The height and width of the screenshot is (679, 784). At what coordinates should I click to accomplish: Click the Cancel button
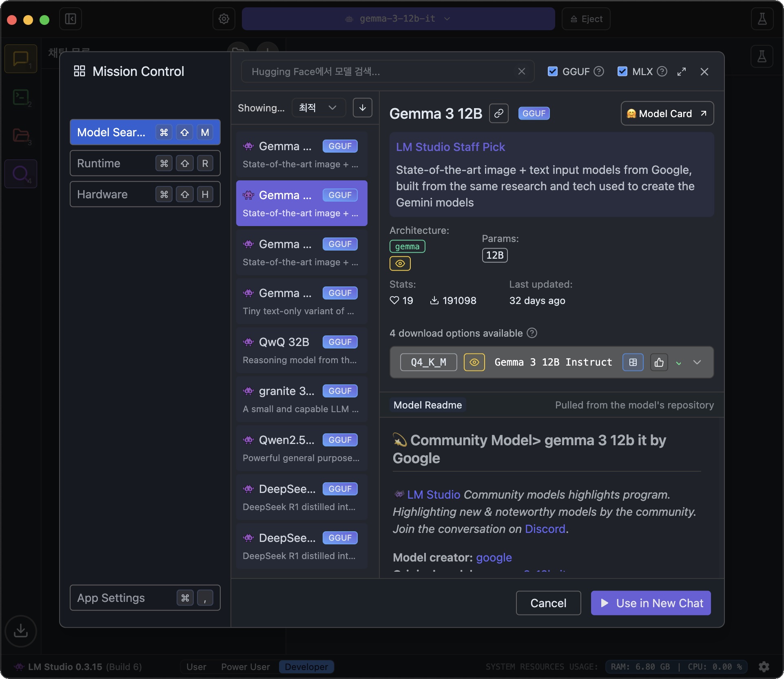(x=548, y=603)
